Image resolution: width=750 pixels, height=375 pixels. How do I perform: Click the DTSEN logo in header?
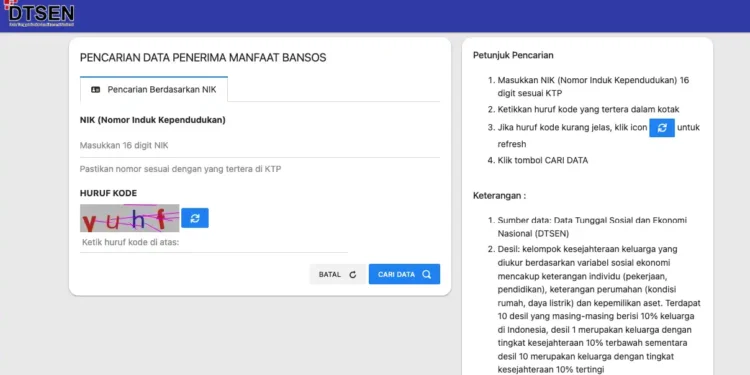[39, 13]
